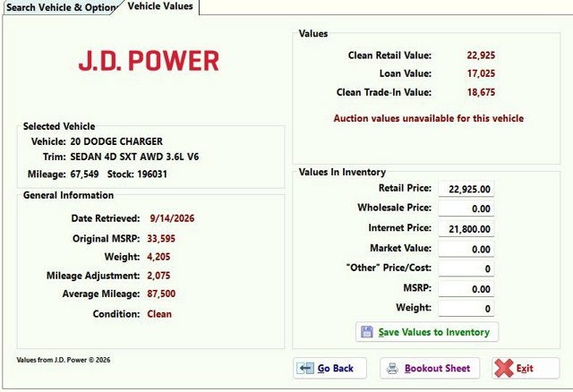Exit the vehicle values window
The image size is (573, 392).
526,368
